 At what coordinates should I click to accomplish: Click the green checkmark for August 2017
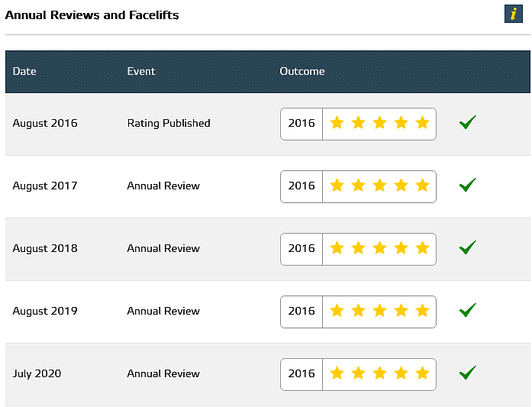468,185
